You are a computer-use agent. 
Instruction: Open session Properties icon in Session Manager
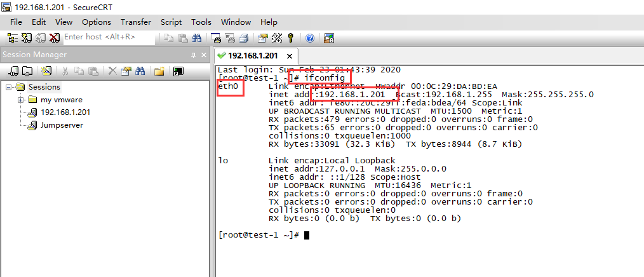126,71
